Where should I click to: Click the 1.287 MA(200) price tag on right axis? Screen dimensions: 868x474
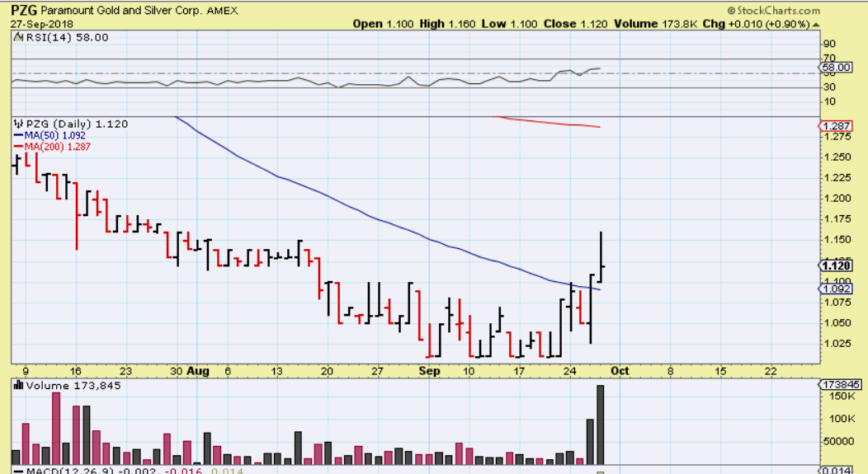coord(835,126)
